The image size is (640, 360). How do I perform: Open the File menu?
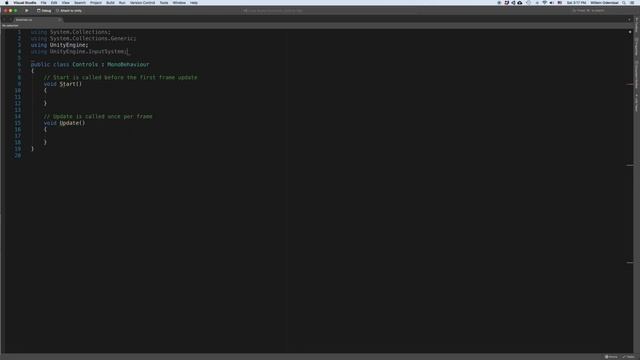tap(43, 2)
